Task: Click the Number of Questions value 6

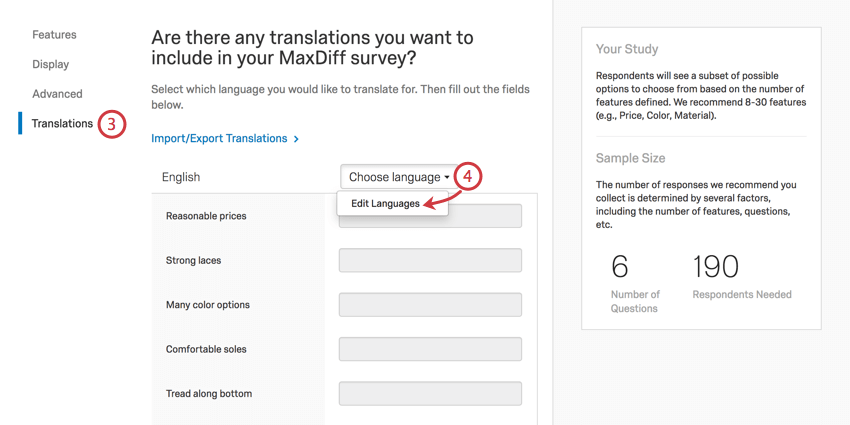Action: [620, 267]
